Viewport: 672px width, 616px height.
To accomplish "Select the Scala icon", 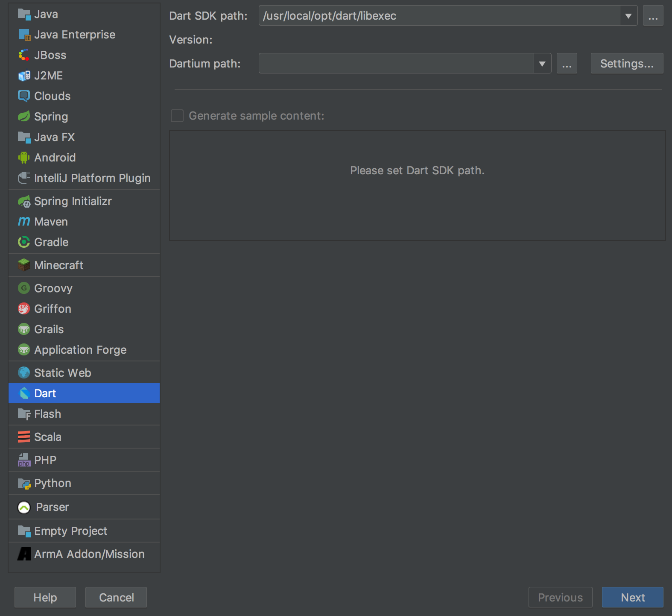I will coord(24,437).
